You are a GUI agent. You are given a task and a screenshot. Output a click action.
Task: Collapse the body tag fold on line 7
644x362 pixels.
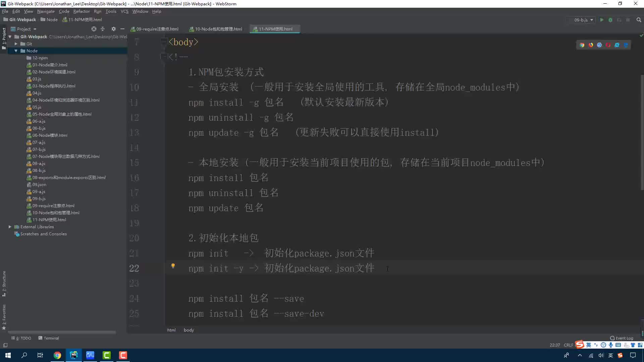pyautogui.click(x=164, y=42)
